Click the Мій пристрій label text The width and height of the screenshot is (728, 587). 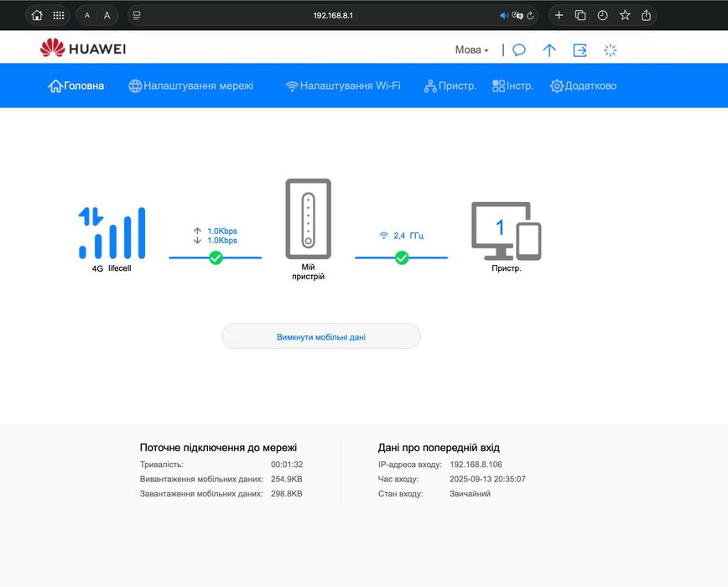pyautogui.click(x=309, y=272)
